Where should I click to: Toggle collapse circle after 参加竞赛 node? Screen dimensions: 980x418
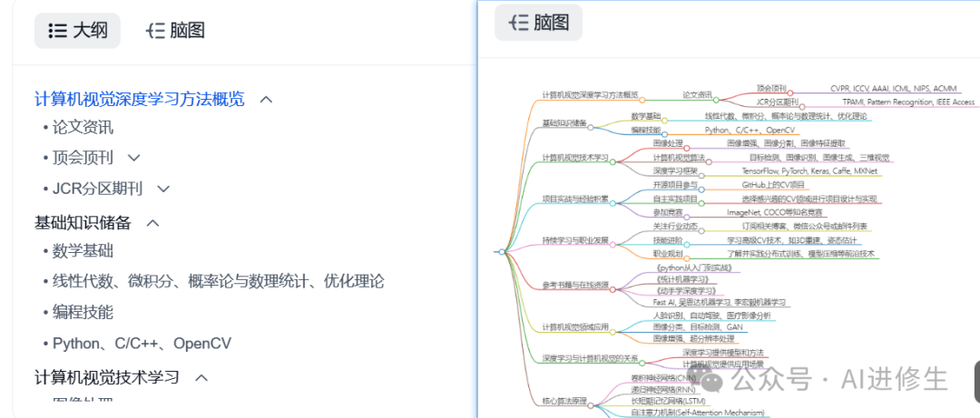686,216
